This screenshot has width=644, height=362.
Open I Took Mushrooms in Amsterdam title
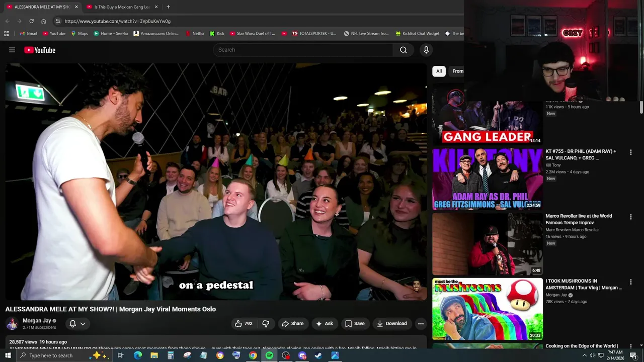tap(584, 285)
